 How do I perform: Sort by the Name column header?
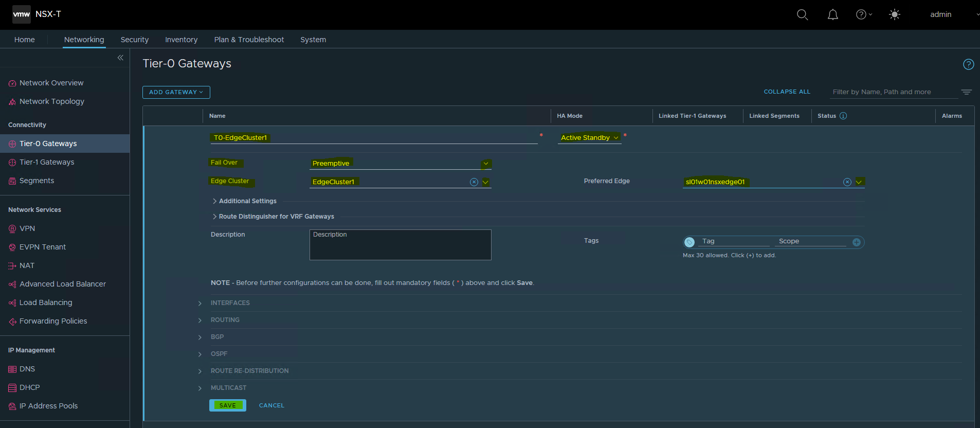pos(217,116)
